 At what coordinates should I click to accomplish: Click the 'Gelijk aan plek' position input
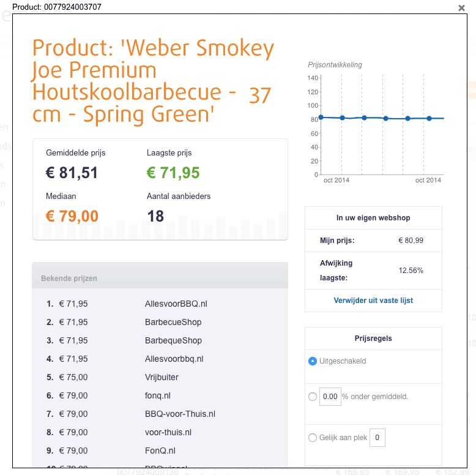[x=377, y=438]
